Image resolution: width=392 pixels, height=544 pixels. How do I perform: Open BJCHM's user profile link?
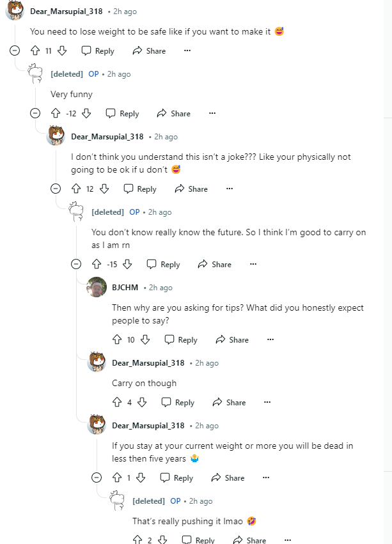pos(125,288)
